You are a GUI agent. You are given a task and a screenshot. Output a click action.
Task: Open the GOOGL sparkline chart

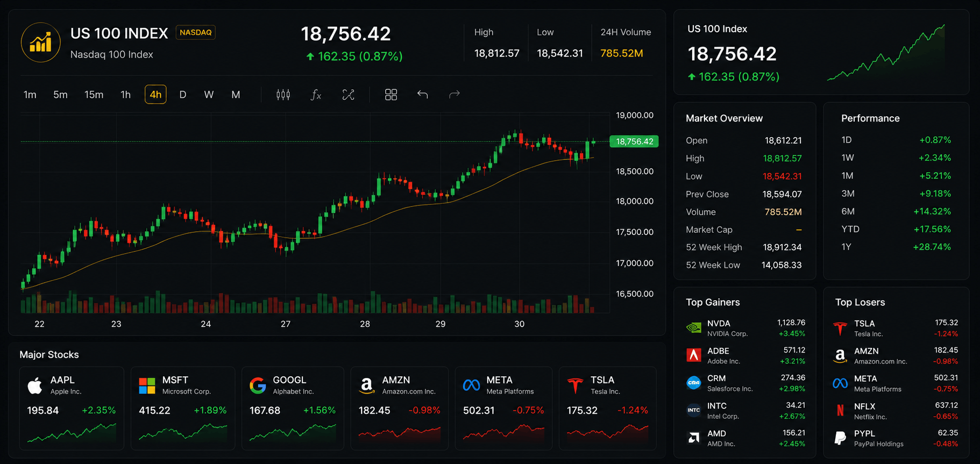click(x=293, y=433)
